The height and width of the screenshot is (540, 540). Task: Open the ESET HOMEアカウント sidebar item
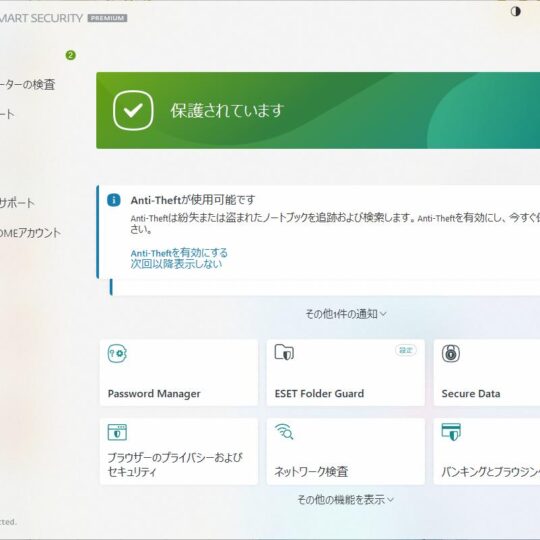tap(30, 233)
